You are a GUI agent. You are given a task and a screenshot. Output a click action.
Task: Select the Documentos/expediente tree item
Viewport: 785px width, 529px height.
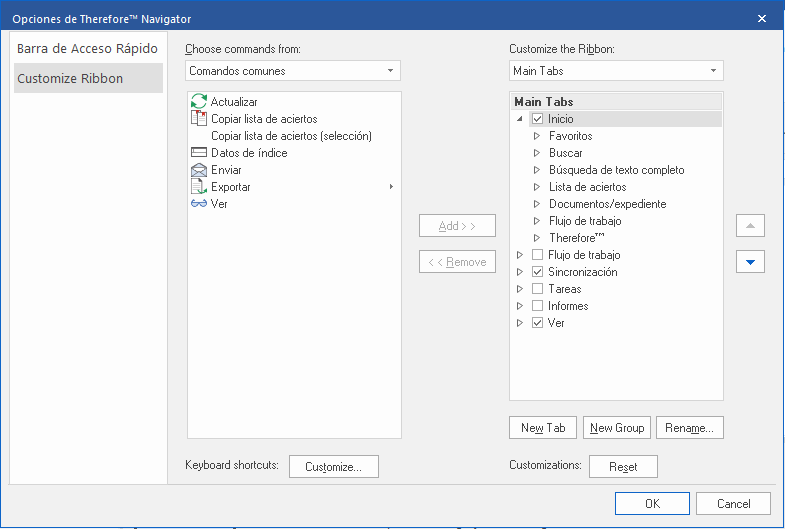pos(608,204)
